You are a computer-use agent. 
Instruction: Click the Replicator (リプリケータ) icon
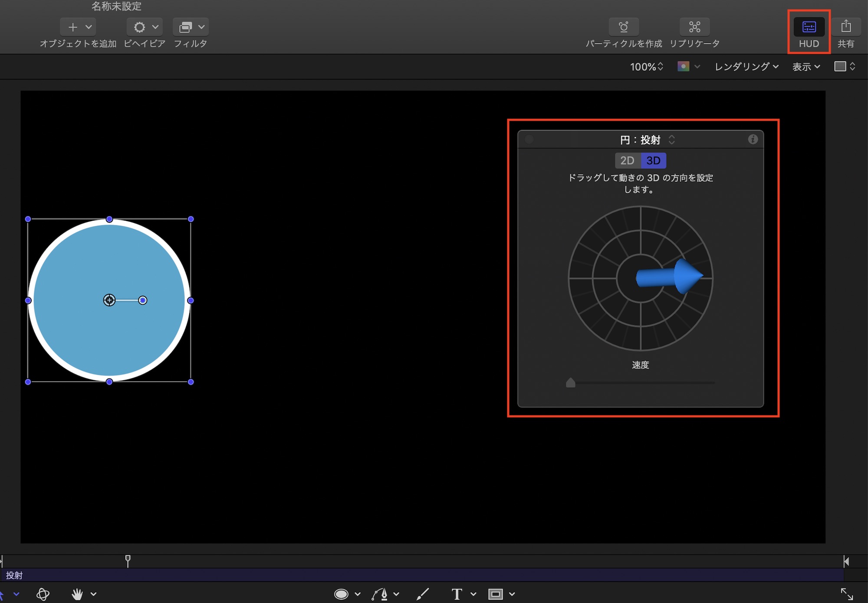694,27
